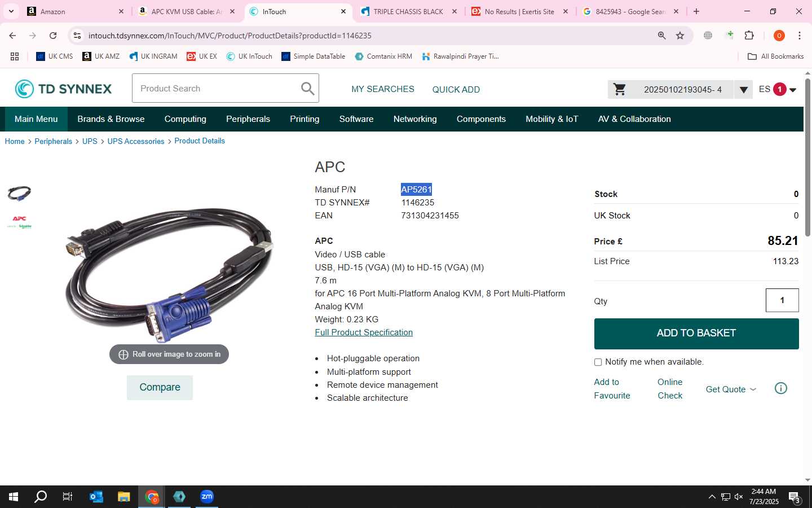Open Full Product Specification link
The width and height of the screenshot is (812, 508).
[x=364, y=332]
